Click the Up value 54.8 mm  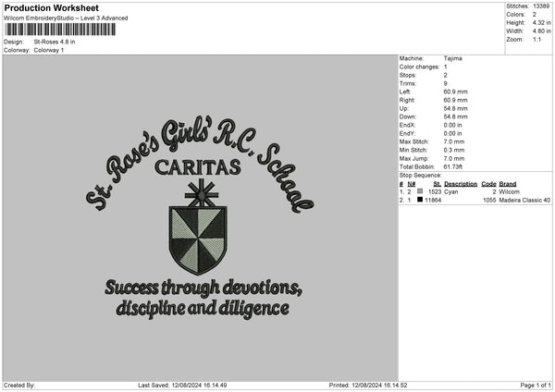[455, 108]
